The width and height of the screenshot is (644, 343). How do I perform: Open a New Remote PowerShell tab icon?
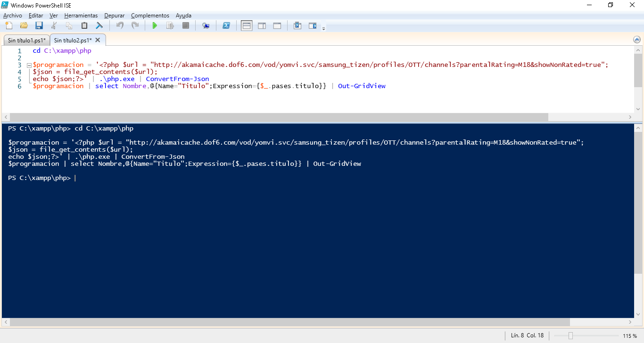coord(206,25)
